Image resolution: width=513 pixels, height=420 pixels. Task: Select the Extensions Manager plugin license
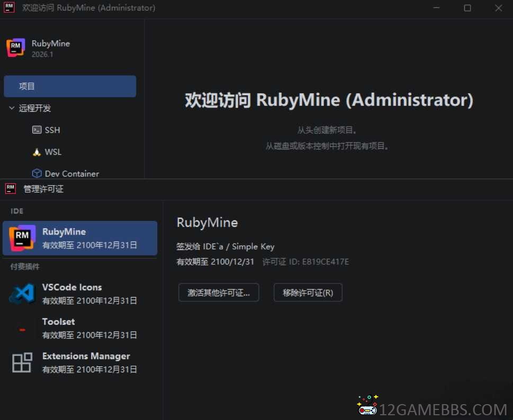coord(80,362)
